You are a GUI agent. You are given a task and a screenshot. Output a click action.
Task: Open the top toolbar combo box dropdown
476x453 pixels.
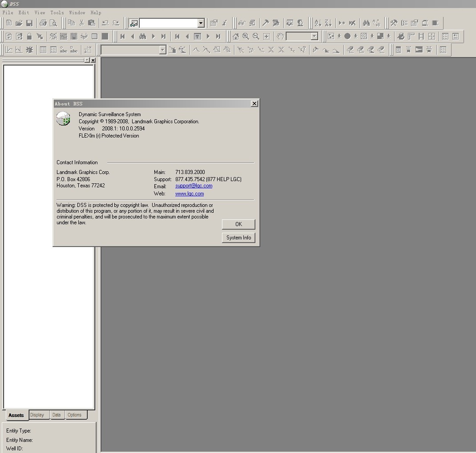201,23
